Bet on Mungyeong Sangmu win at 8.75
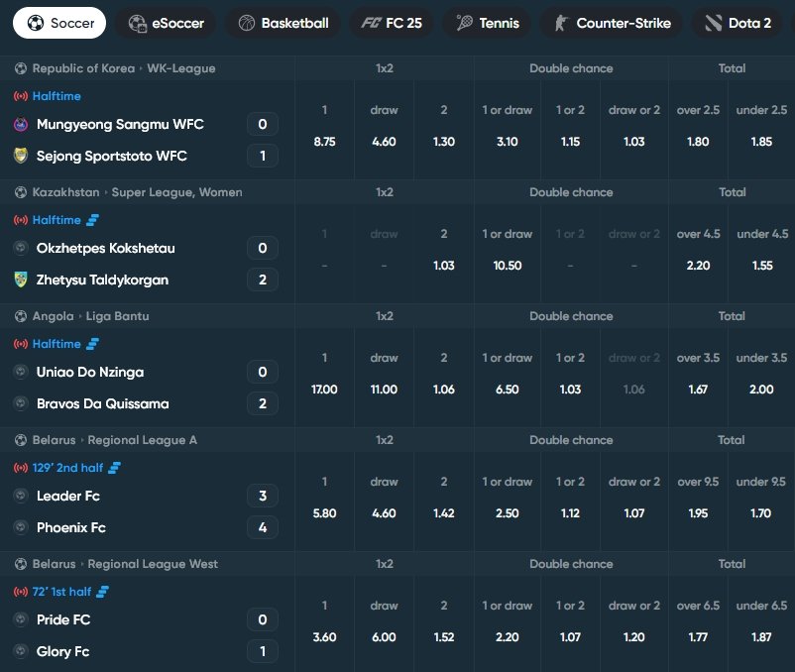The height and width of the screenshot is (672, 795). click(324, 139)
